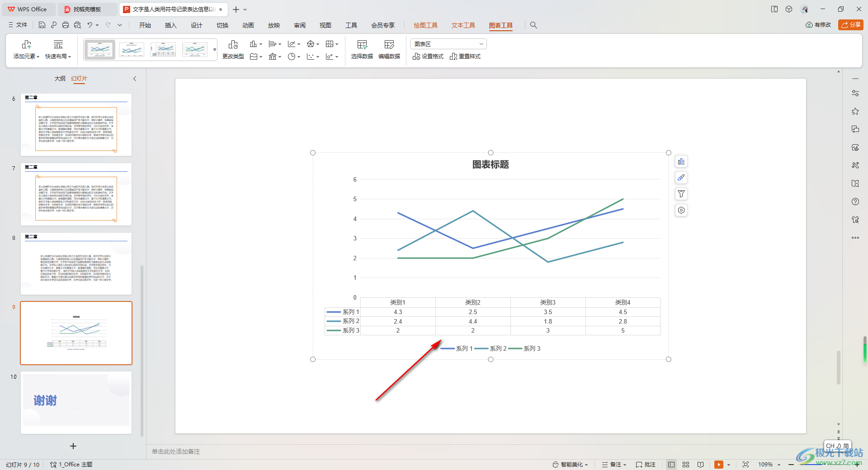The height and width of the screenshot is (470, 868).
Task: Switch to 大纲 outline tab
Action: pos(60,79)
